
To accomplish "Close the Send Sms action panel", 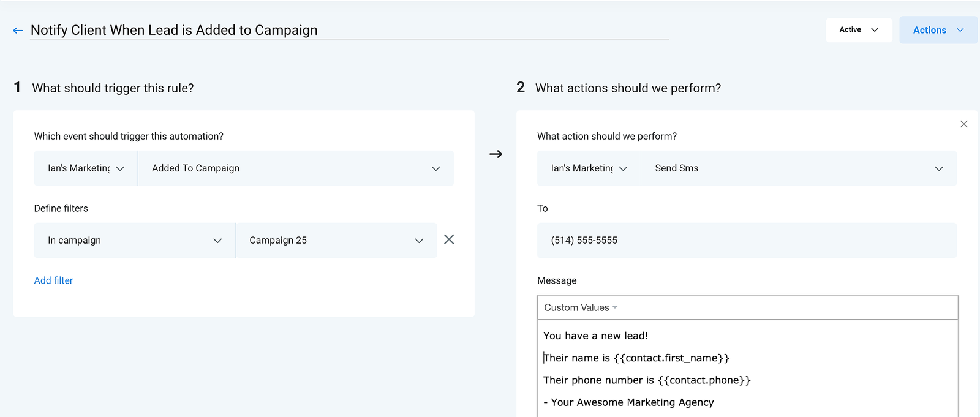I will (x=963, y=124).
